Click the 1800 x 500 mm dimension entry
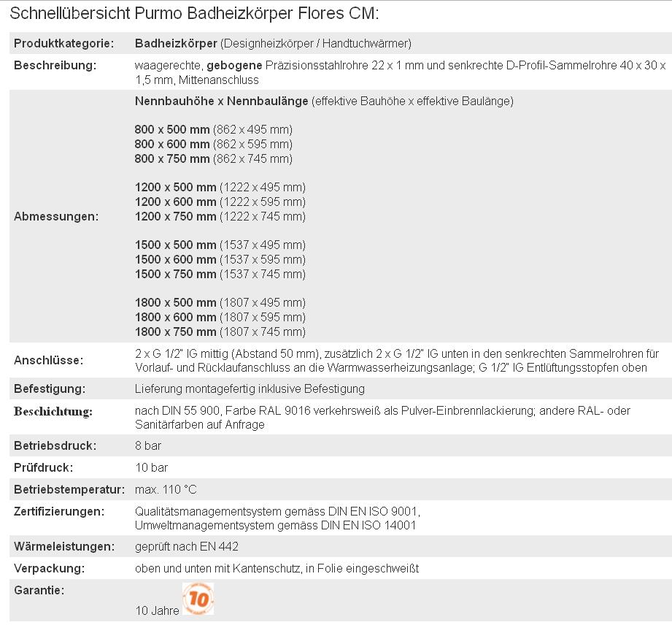 point(176,302)
